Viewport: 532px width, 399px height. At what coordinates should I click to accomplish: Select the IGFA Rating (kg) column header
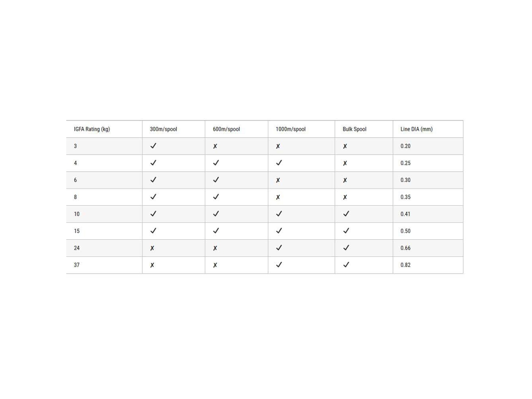click(x=92, y=129)
